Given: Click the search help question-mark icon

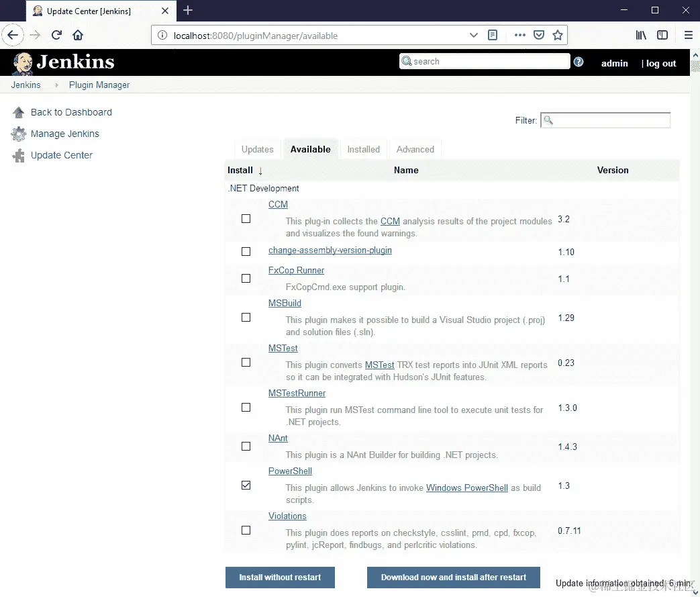Looking at the screenshot, I should coord(579,62).
